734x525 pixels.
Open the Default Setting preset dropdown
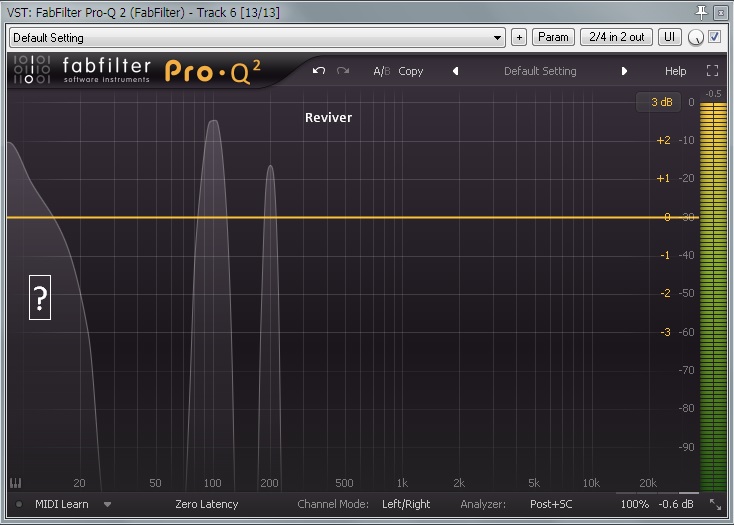point(257,37)
